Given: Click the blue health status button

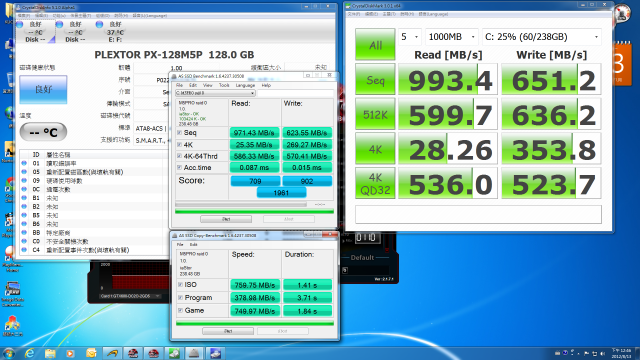Looking at the screenshot, I should pos(43,89).
